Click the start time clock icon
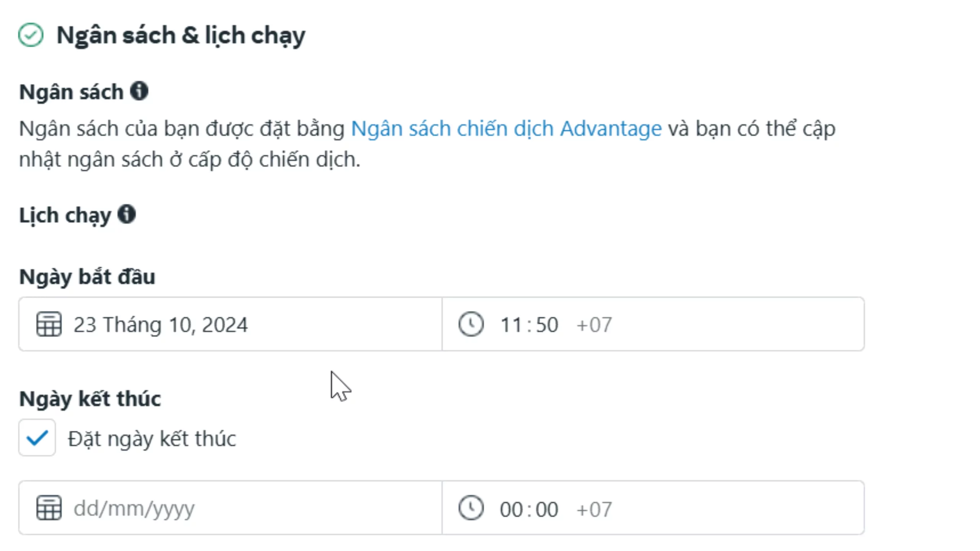 471,324
